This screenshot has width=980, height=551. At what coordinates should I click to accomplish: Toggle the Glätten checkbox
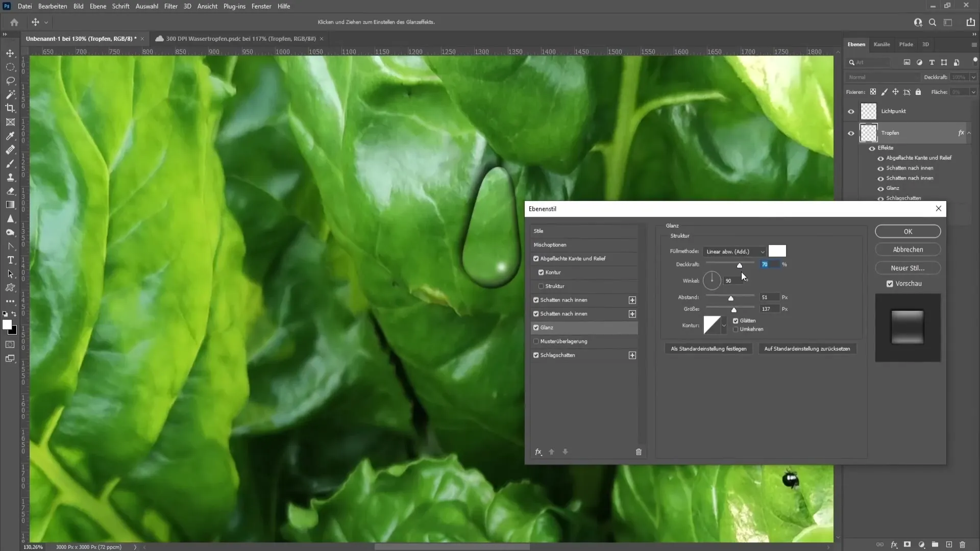tap(737, 321)
